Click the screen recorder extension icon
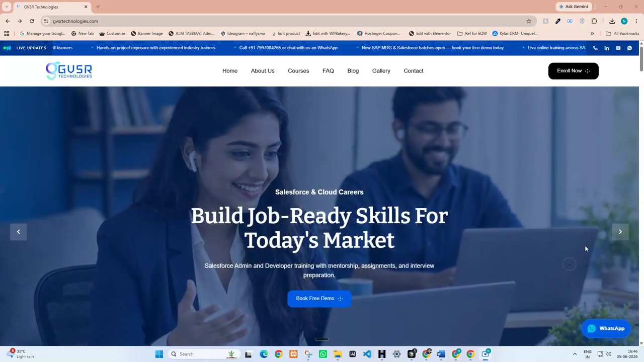Viewport: 644px width, 362px height. (x=570, y=21)
